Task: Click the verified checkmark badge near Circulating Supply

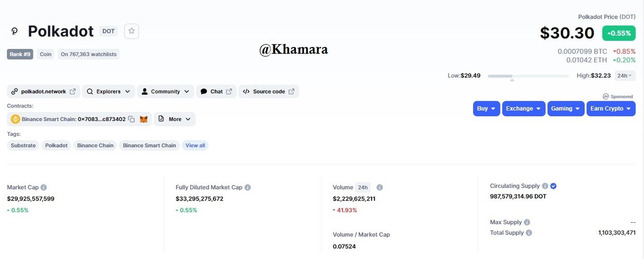Action: pos(553,186)
